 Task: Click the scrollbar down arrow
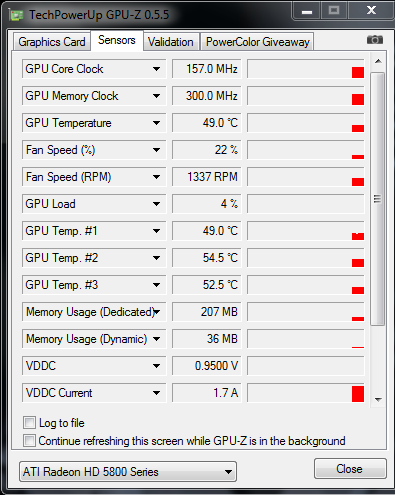(378, 399)
